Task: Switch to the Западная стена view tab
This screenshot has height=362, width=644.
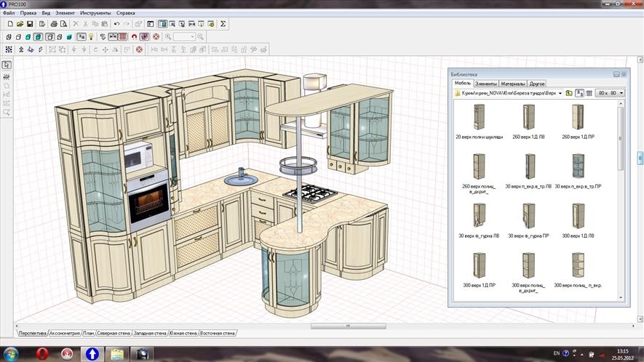Action: tap(149, 333)
